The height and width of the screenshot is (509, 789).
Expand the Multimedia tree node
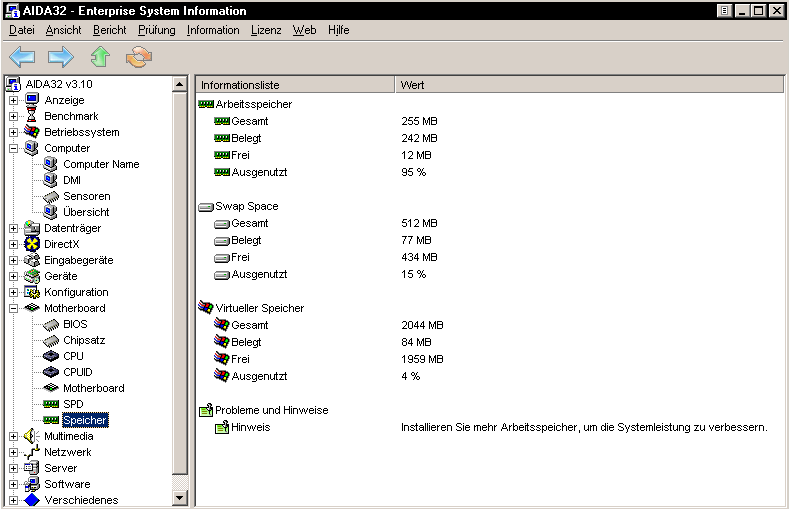click(x=14, y=437)
